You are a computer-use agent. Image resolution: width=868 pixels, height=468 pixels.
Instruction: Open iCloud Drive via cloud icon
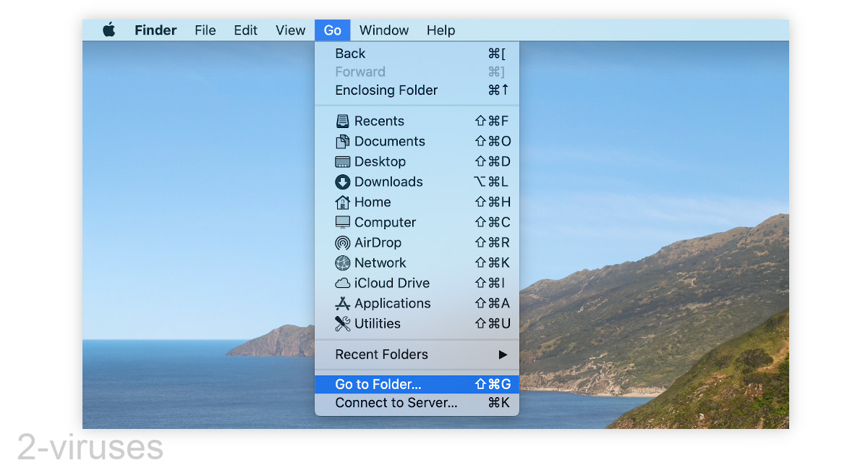click(x=342, y=284)
